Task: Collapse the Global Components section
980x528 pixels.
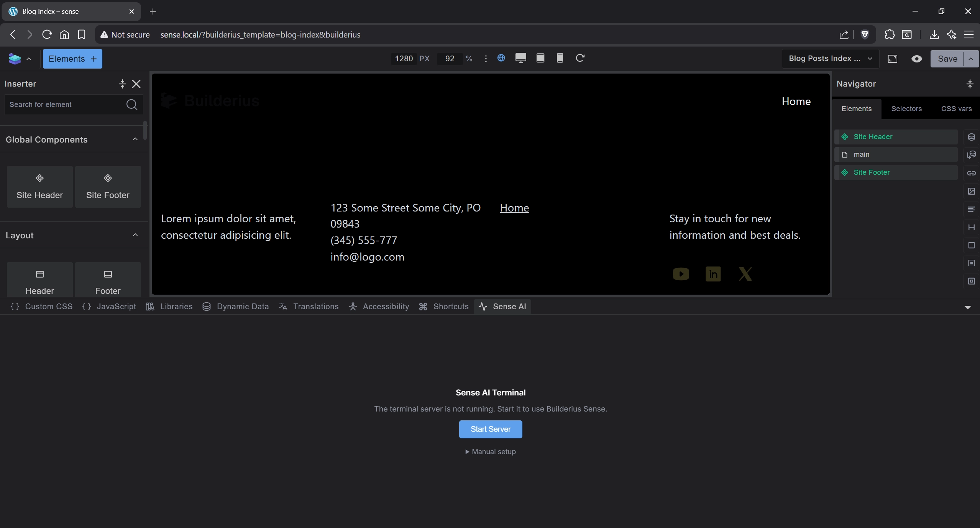Action: (x=135, y=139)
